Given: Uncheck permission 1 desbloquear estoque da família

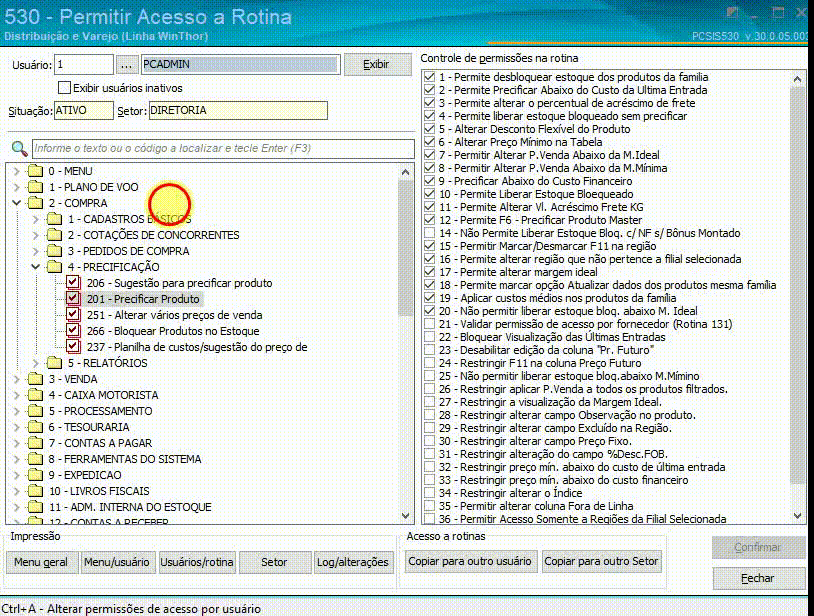Looking at the screenshot, I should tap(430, 77).
